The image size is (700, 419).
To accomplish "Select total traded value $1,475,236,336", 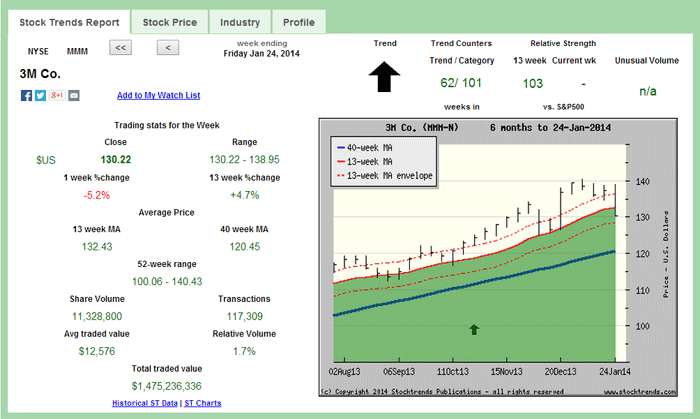I will pos(167,386).
